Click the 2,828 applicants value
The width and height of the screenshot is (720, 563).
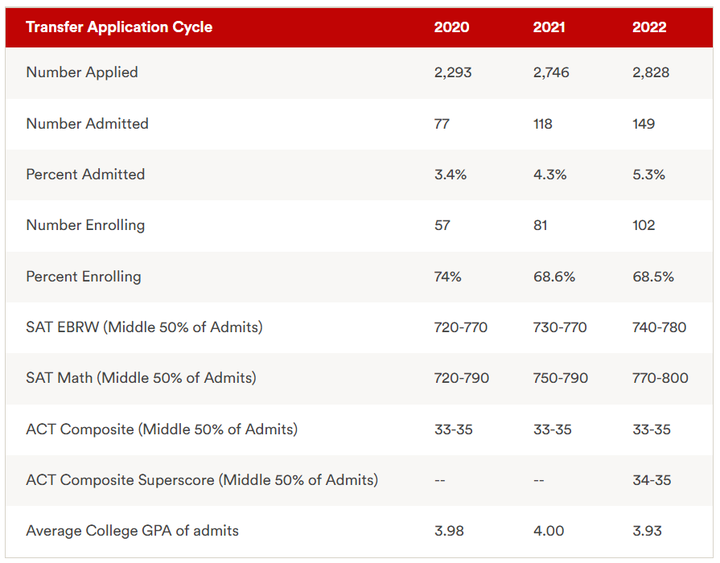[x=651, y=73]
